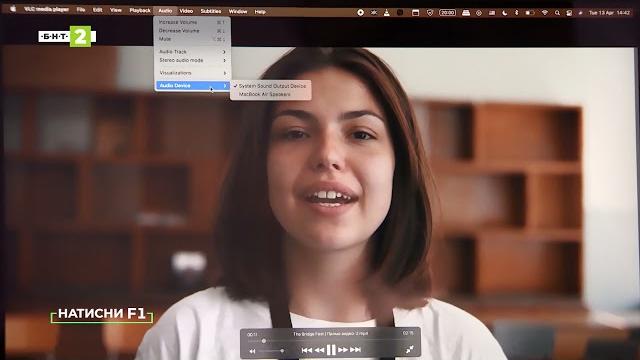Expand the Stereo audio mode submenu

pos(192,60)
